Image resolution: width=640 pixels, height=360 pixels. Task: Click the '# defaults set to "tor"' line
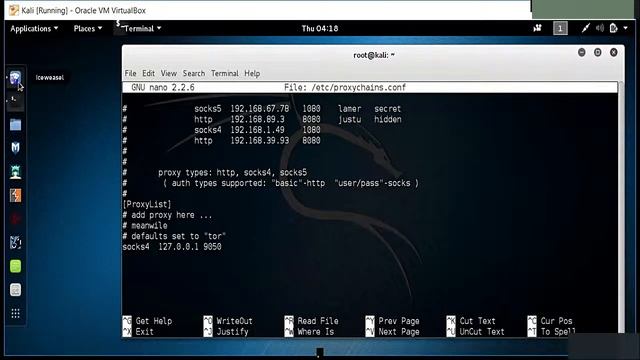click(174, 236)
